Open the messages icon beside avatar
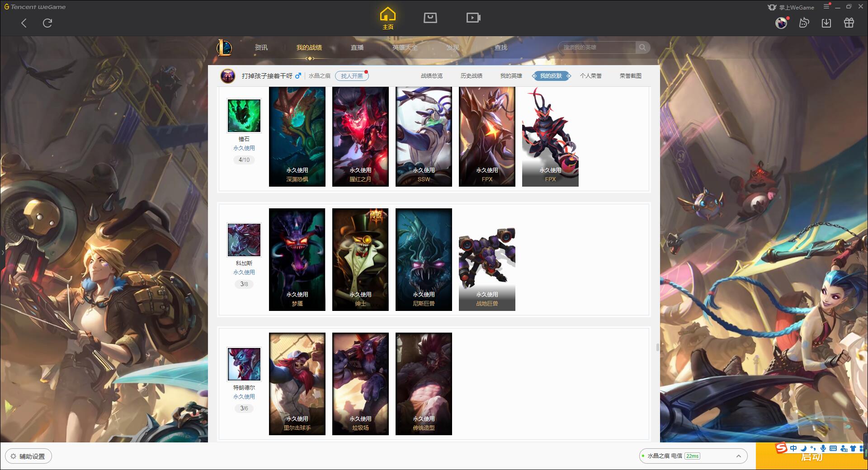 [804, 23]
